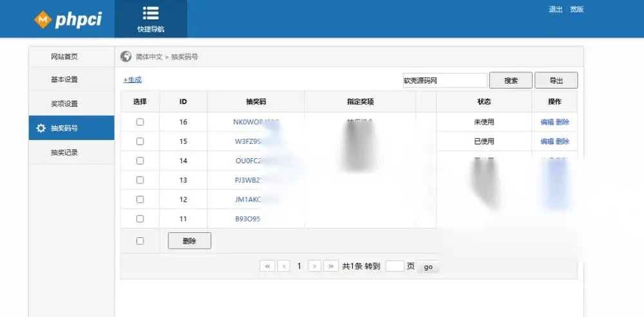Check the box for row ID 15
The height and width of the screenshot is (317, 644).
coord(140,141)
